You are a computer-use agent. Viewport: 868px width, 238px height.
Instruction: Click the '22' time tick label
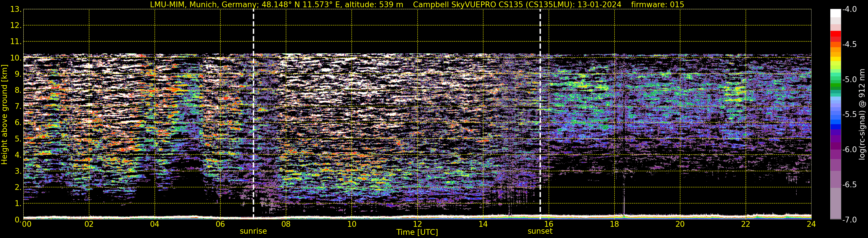[746, 224]
